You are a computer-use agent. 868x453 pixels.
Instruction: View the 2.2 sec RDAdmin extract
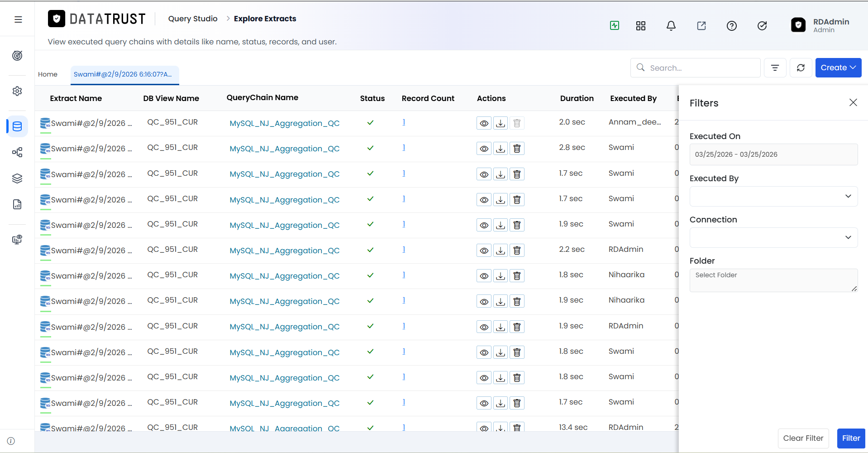point(484,251)
